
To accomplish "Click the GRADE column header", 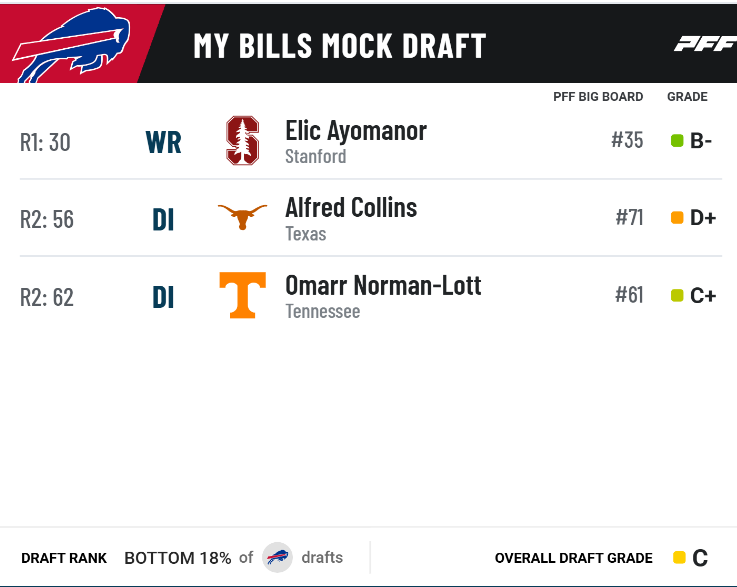I will pos(687,97).
